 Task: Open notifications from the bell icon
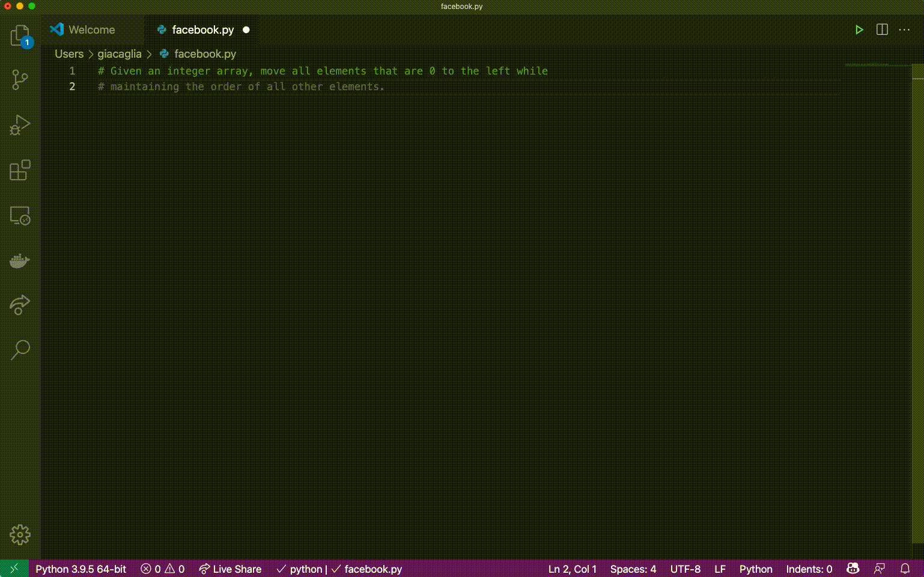click(906, 569)
